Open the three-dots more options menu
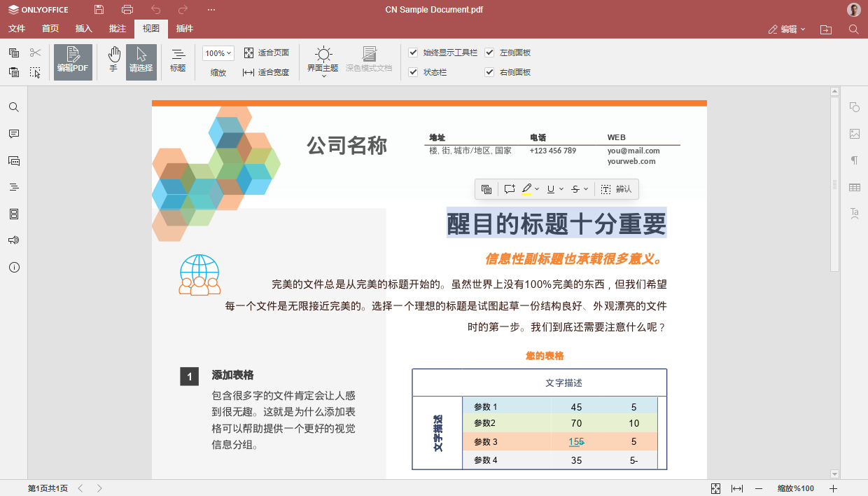 coord(211,10)
